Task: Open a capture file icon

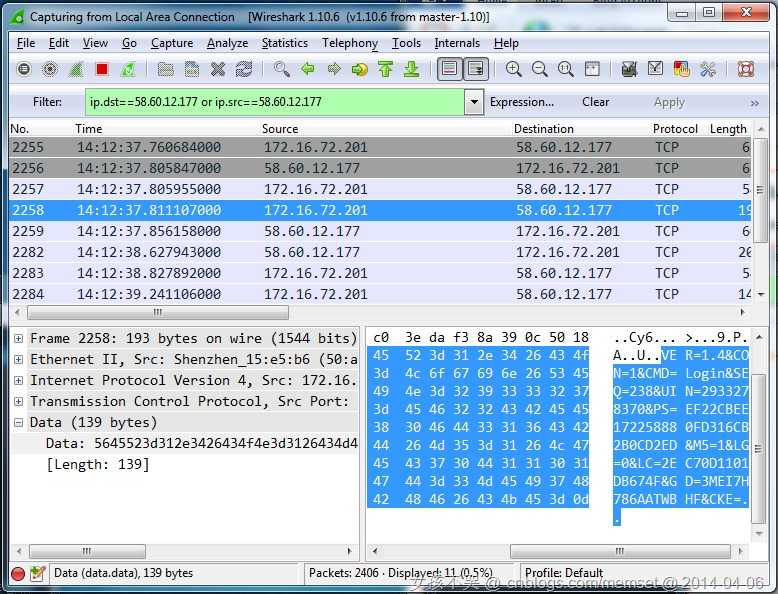Action: coord(165,69)
